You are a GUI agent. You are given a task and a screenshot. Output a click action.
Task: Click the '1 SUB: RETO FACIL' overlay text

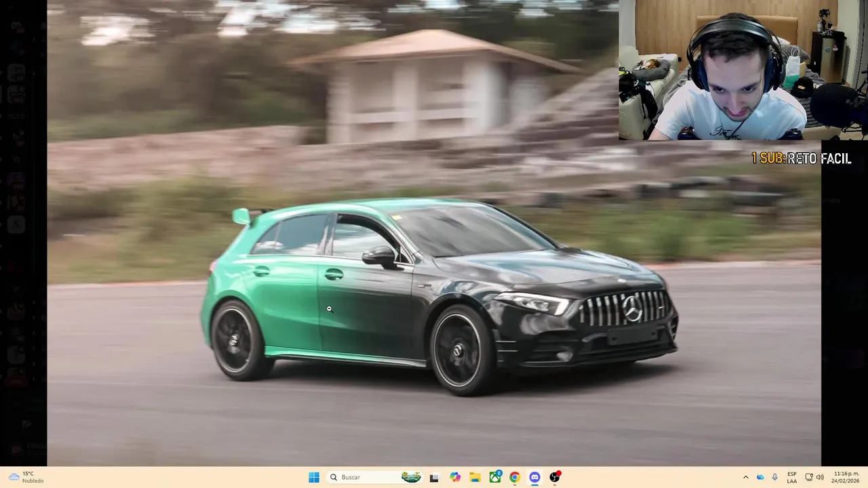click(x=801, y=158)
